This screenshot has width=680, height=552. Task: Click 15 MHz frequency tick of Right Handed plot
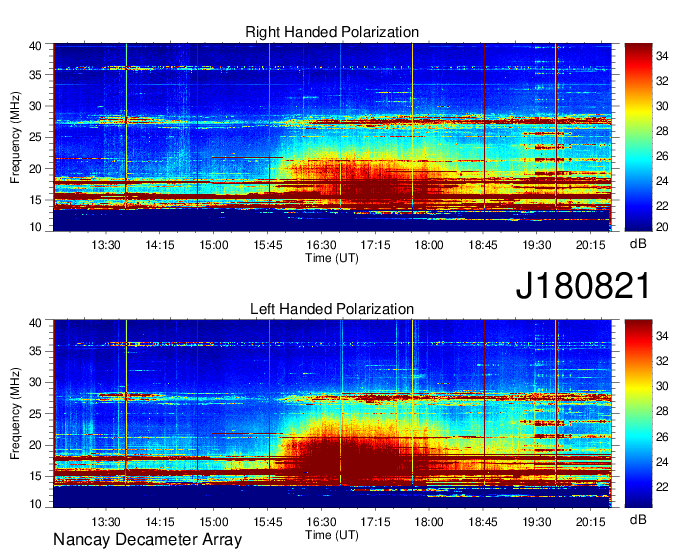[x=35, y=200]
